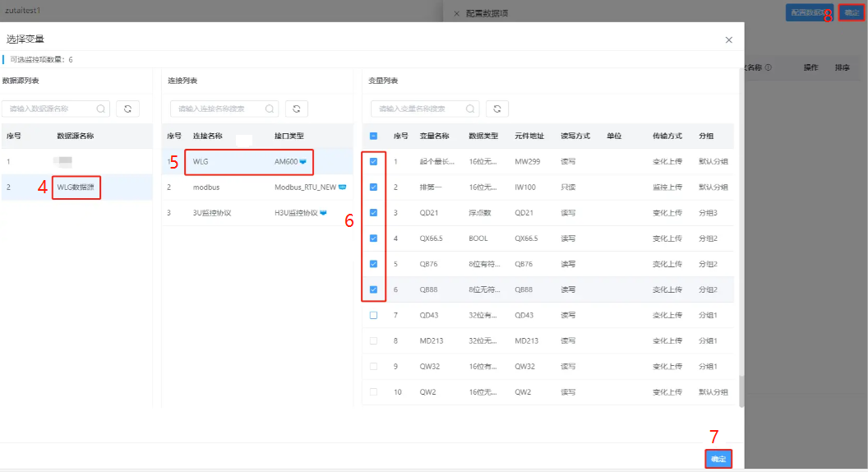Select data source row 1
868x472 pixels.
coord(76,162)
